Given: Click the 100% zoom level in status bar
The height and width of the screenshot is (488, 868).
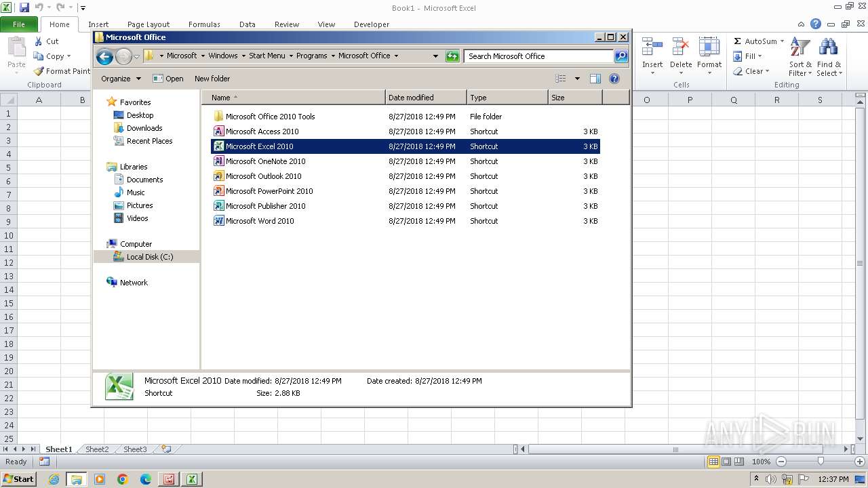Looking at the screenshot, I should [x=761, y=462].
